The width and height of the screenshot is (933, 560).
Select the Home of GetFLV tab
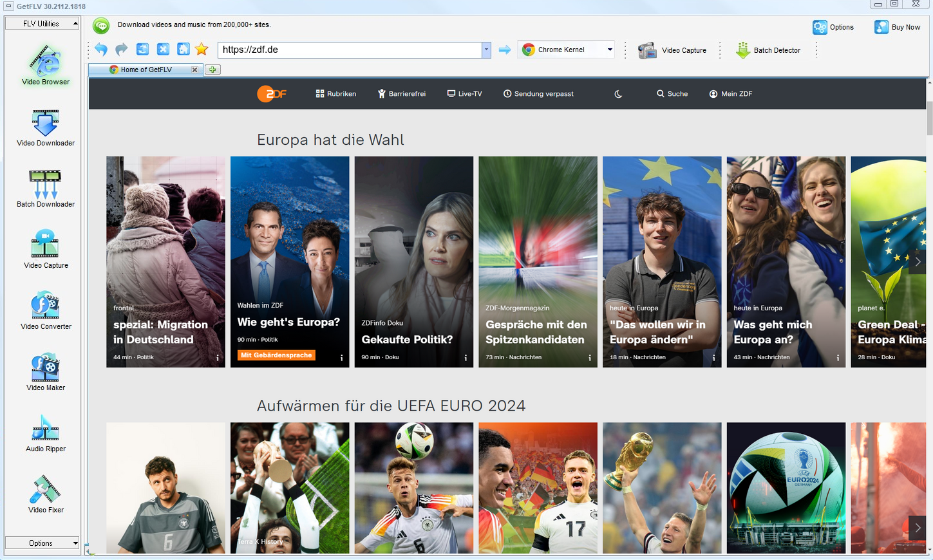pyautogui.click(x=146, y=70)
